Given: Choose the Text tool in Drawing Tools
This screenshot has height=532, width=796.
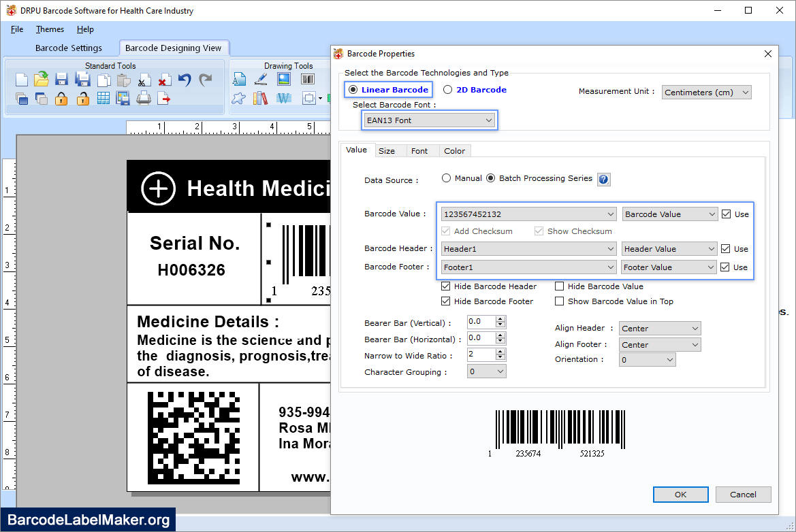Looking at the screenshot, I should (240, 80).
